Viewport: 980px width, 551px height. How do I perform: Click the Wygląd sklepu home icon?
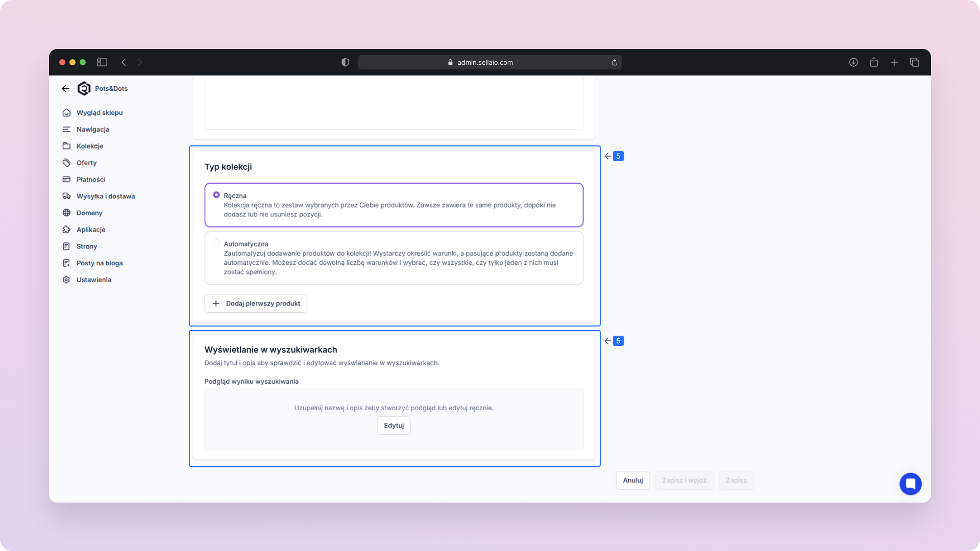tap(66, 113)
